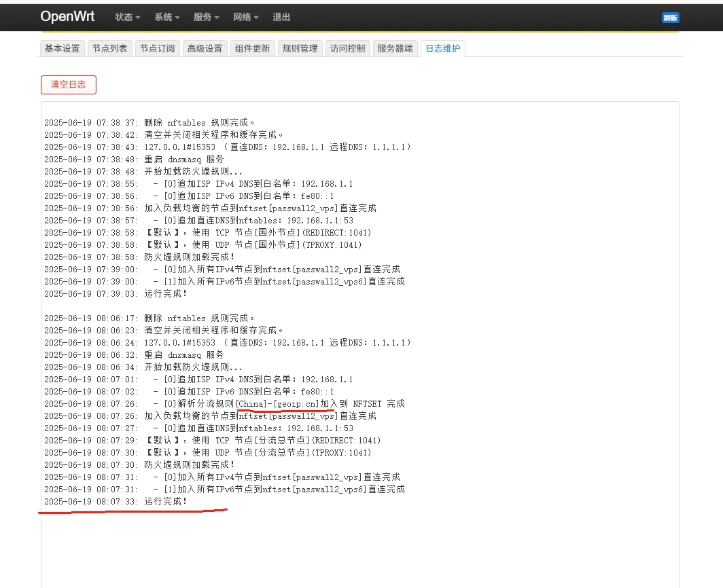
Task: Switch to the 基本设置 tab
Action: click(x=63, y=48)
